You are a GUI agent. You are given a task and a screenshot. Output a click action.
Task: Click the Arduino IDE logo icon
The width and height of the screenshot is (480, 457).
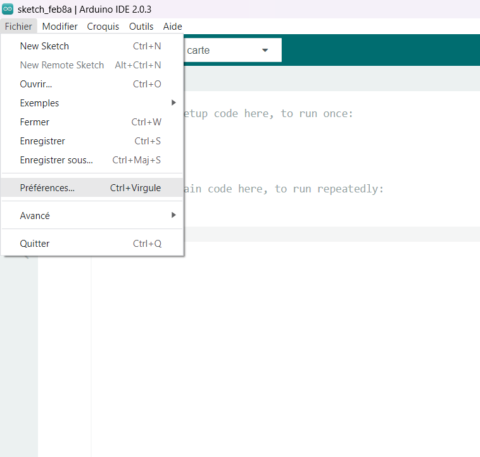(8, 9)
